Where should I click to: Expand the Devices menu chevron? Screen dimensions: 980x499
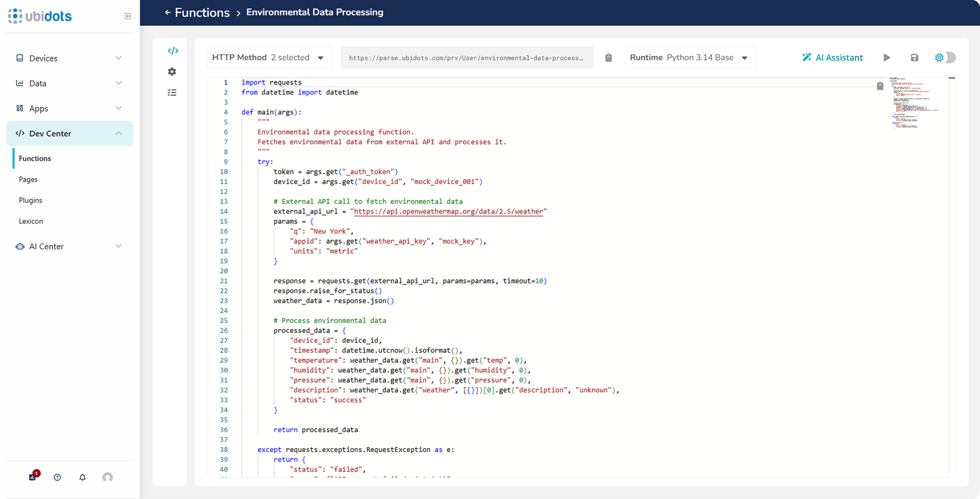point(119,58)
